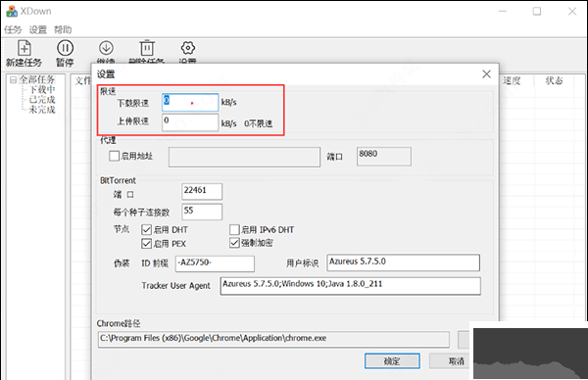Viewport: 588px width, 380px height.
Task: Click the 上传限速 input field
Action: coord(190,122)
